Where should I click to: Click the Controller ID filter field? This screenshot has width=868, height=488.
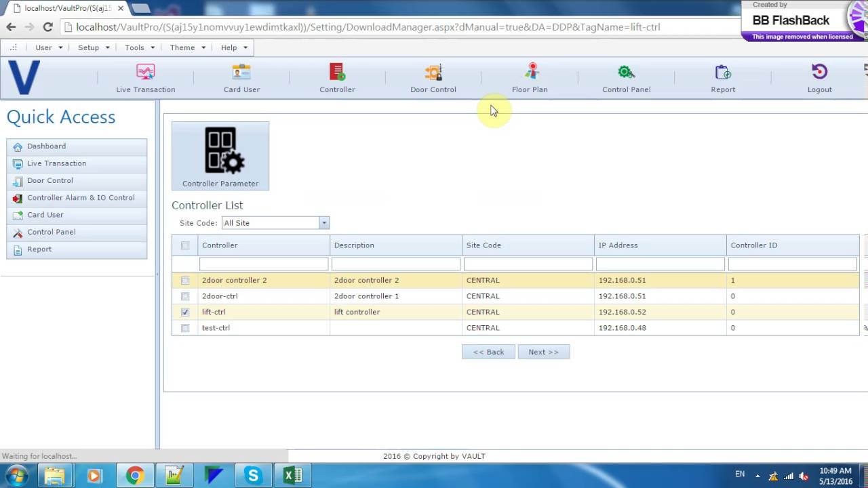pos(793,264)
